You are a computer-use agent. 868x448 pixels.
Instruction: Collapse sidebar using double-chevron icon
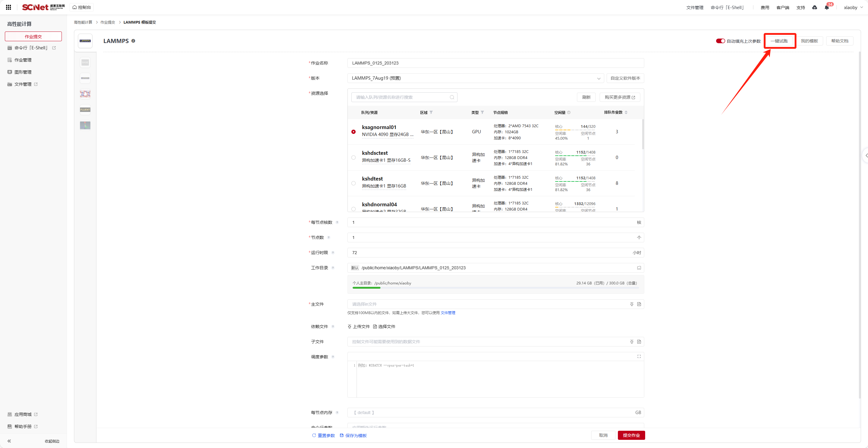[9, 441]
